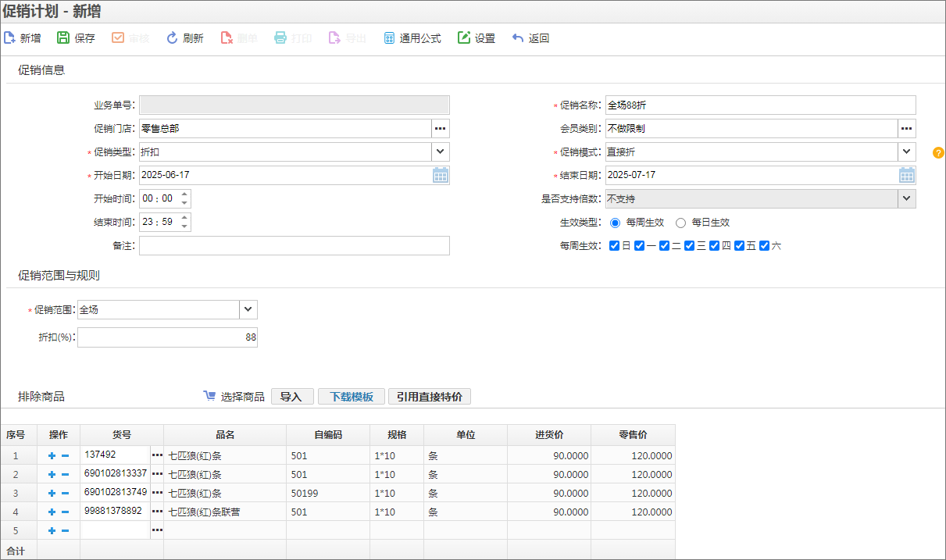Click 自编码 cell 50199
Viewport: 946px width, 560px height.
[x=328, y=493]
